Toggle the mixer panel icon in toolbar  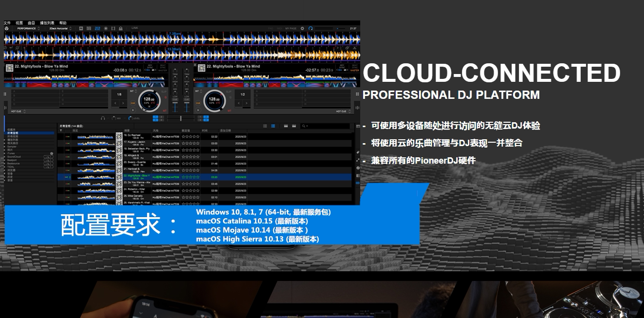click(97, 28)
